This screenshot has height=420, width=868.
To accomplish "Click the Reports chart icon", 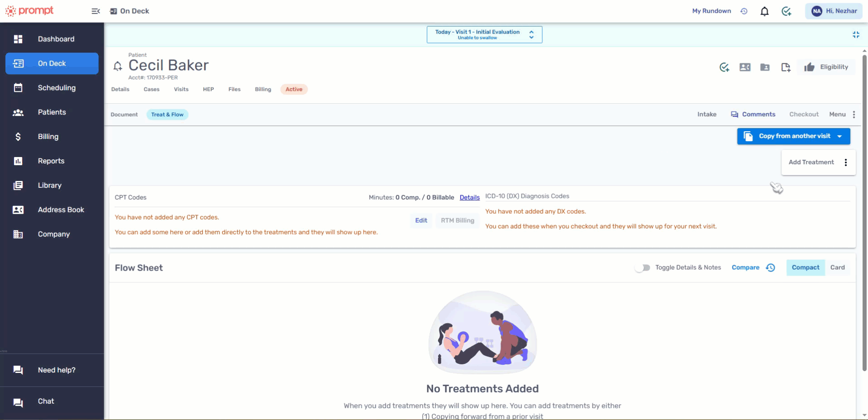I will (18, 161).
